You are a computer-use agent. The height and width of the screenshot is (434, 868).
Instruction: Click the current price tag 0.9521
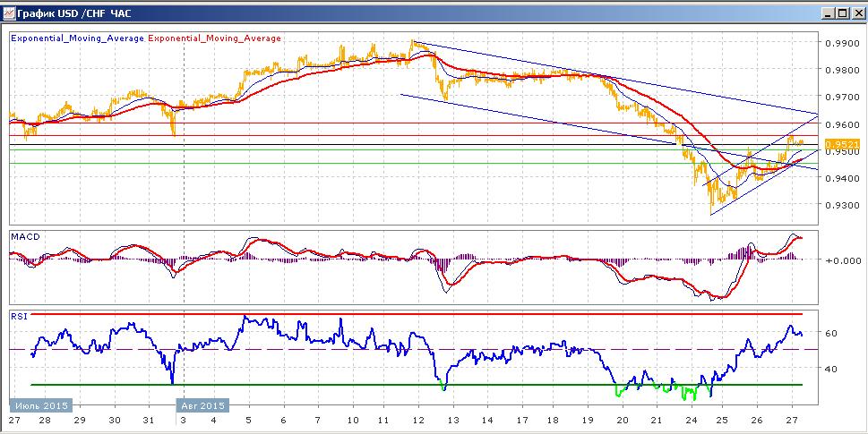point(841,144)
